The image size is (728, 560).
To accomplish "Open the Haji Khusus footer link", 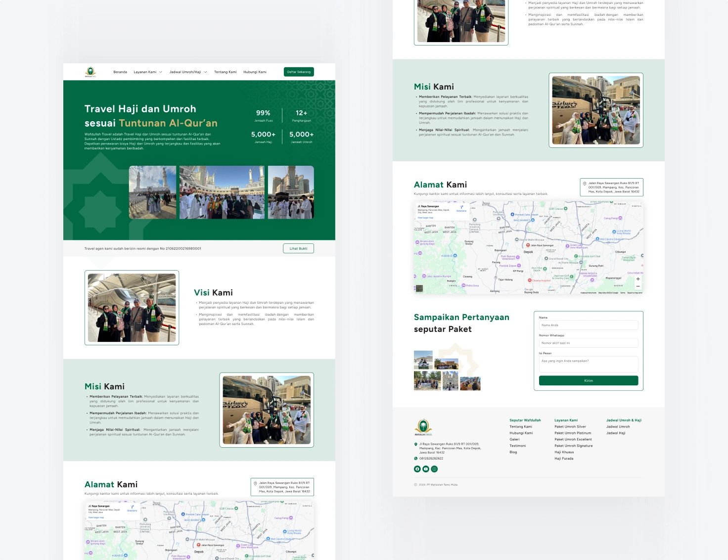I will click(564, 452).
